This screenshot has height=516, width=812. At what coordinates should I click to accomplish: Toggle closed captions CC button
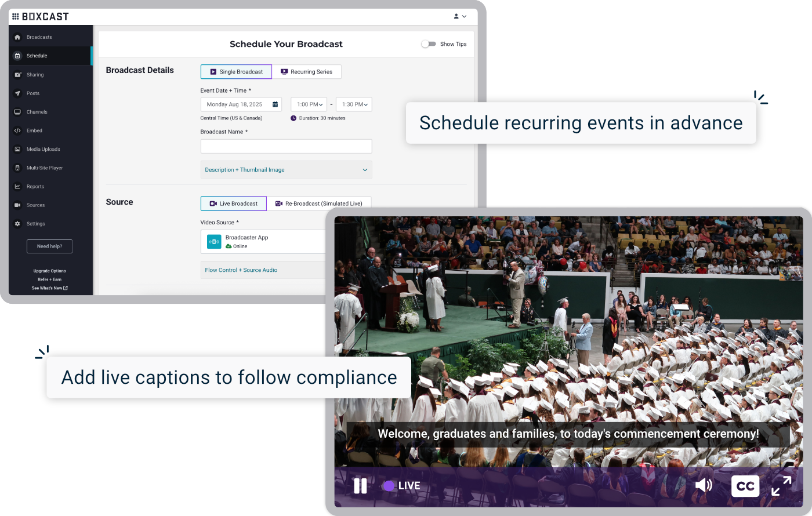tap(745, 486)
